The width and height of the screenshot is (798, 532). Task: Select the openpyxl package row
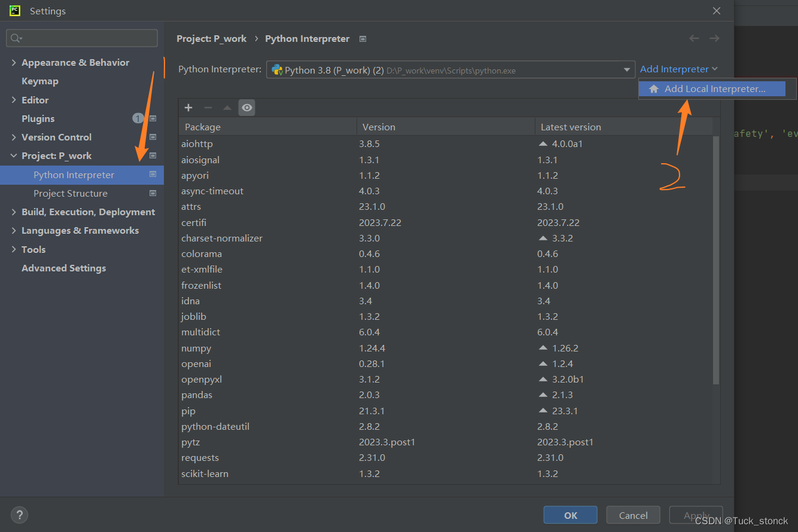(x=446, y=380)
